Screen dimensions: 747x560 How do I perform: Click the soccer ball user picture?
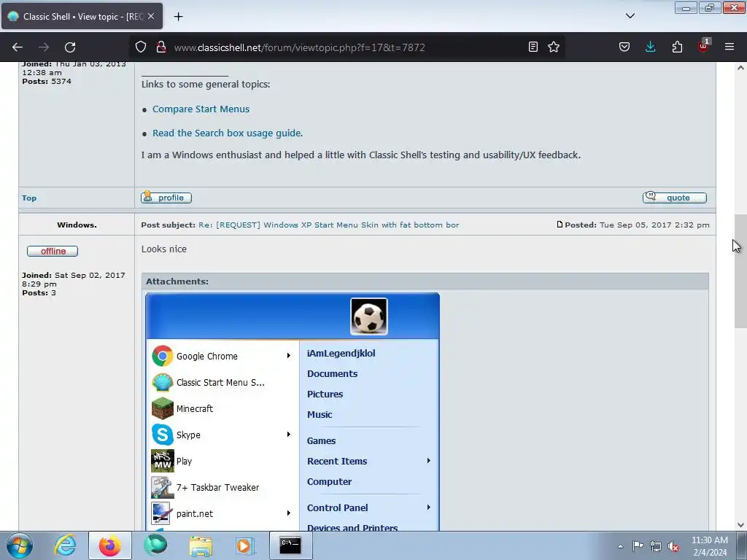[x=368, y=316]
